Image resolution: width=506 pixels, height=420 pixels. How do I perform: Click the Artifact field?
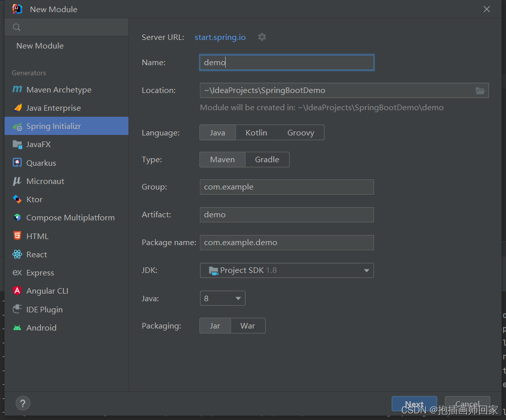pyautogui.click(x=287, y=215)
